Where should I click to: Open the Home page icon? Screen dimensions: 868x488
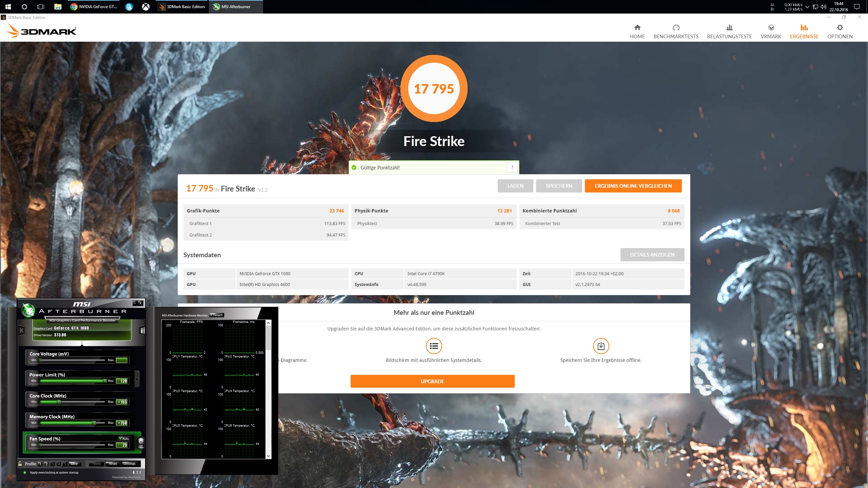637,27
